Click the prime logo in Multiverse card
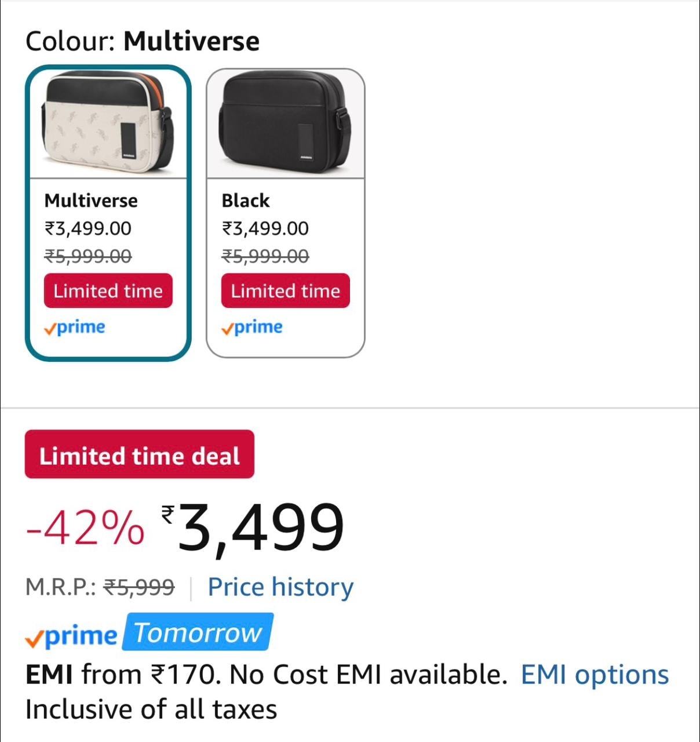 pyautogui.click(x=75, y=328)
